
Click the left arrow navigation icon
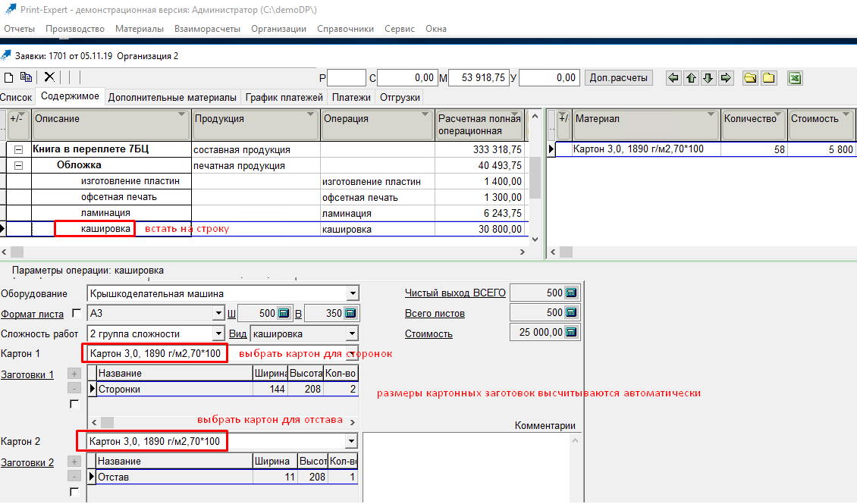point(673,77)
